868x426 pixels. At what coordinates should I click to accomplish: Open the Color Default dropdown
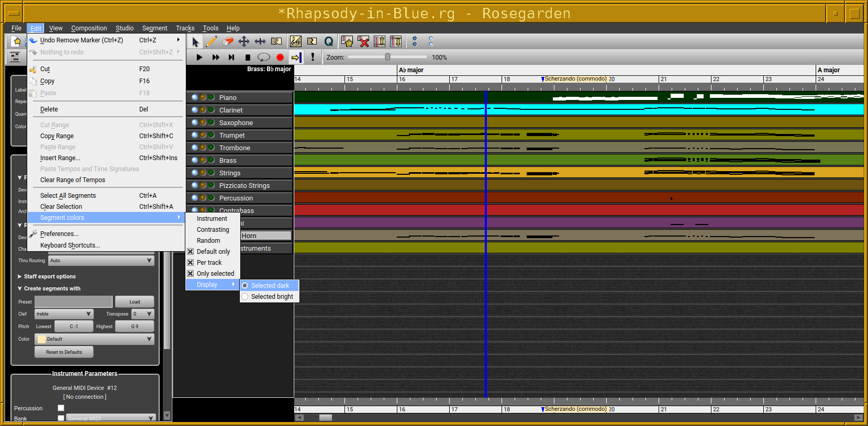coord(94,339)
